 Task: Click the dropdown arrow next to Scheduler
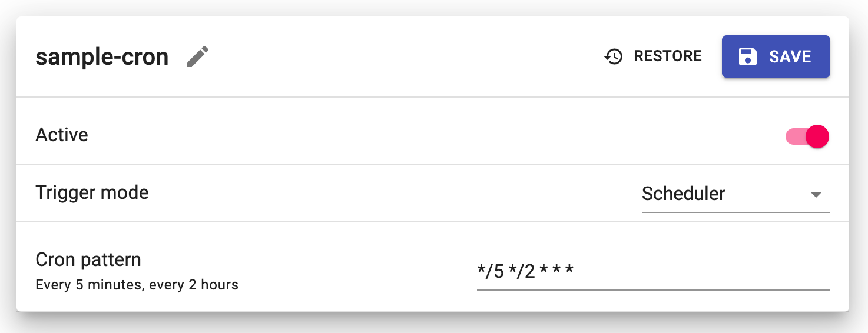click(816, 194)
